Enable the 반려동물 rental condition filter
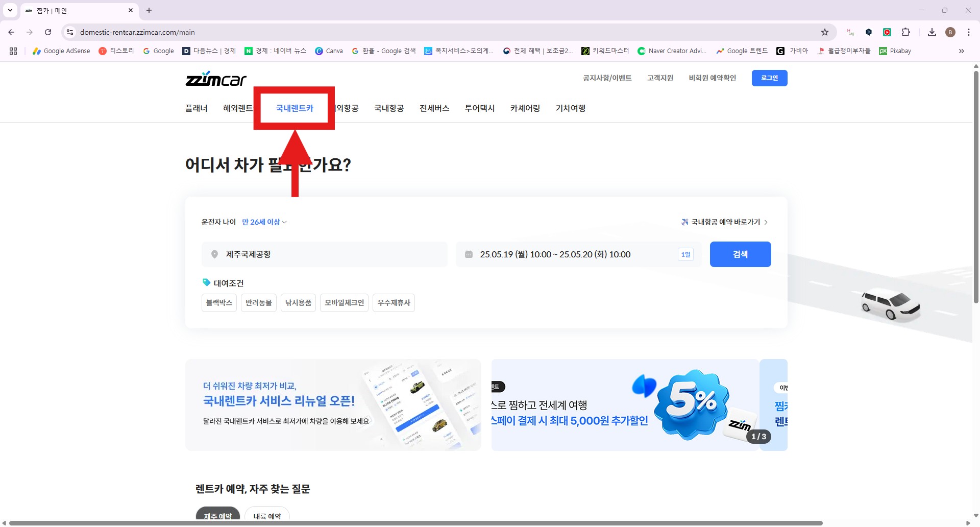 258,302
